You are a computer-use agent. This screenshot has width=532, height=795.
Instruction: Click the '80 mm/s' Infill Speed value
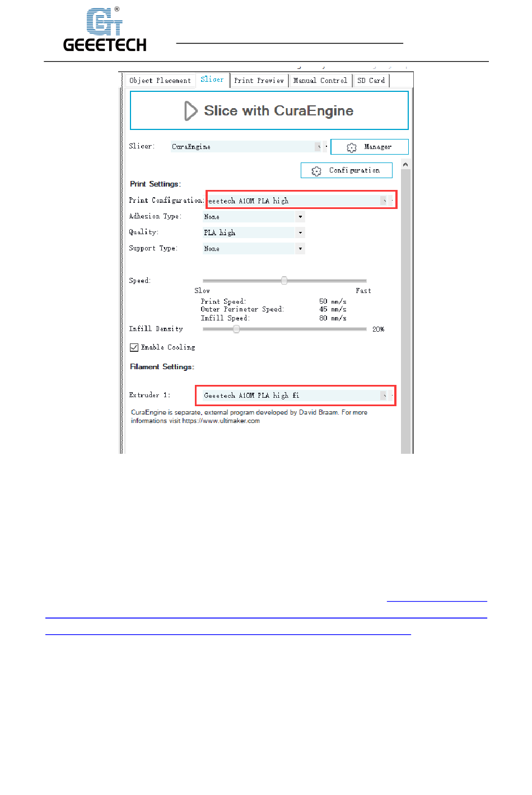tap(333, 318)
